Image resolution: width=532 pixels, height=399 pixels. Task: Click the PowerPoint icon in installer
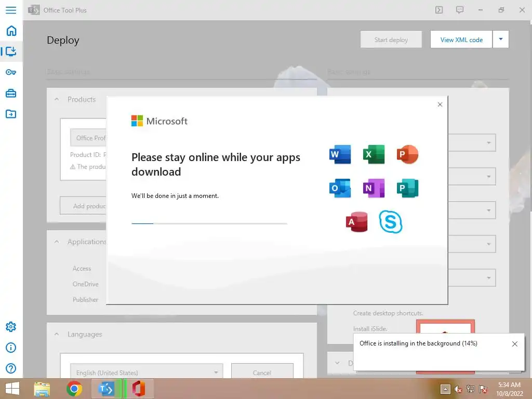point(407,154)
